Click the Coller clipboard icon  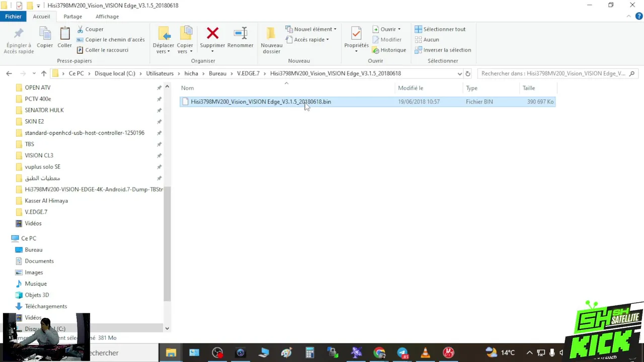click(x=64, y=34)
